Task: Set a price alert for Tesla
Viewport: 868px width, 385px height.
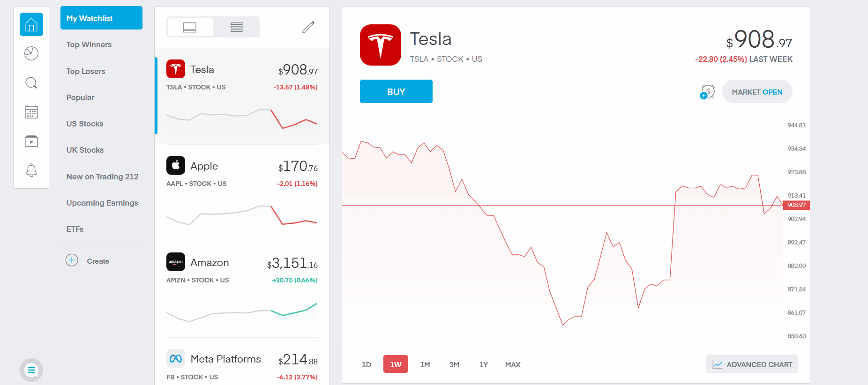Action: pyautogui.click(x=707, y=92)
